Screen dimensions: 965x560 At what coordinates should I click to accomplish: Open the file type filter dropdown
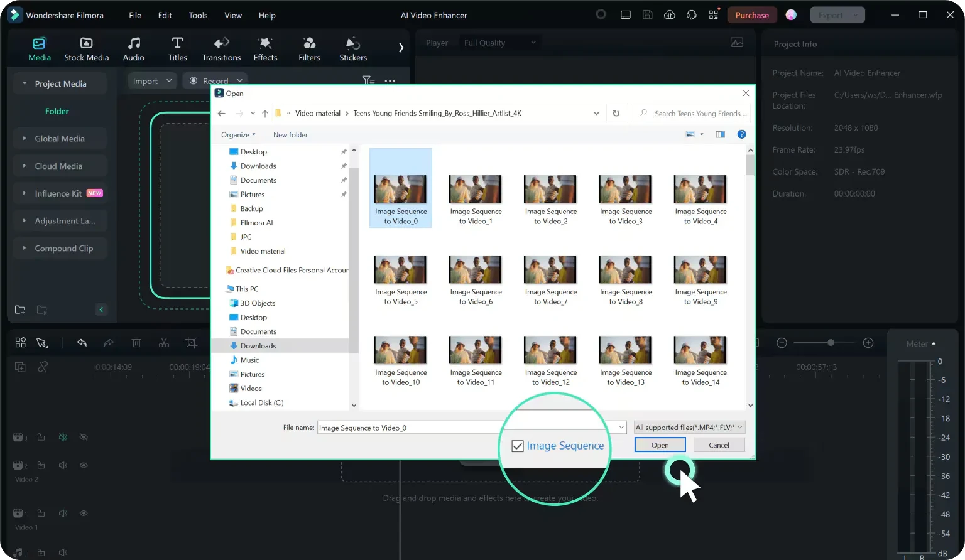[689, 428]
